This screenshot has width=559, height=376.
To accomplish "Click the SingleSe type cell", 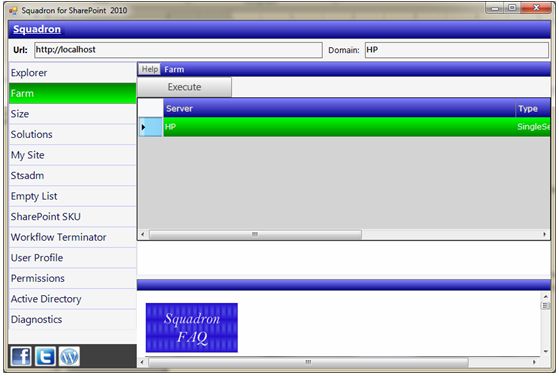I will click(x=533, y=127).
